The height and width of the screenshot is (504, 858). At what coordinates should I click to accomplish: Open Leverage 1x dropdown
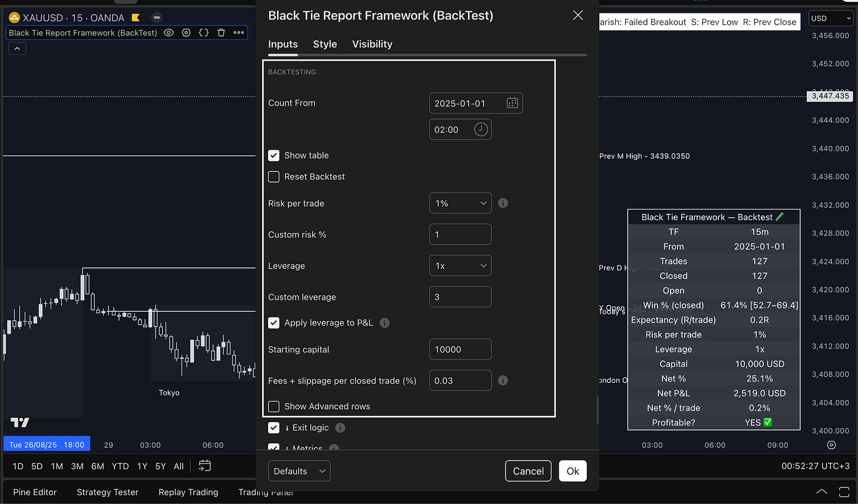pos(460,266)
